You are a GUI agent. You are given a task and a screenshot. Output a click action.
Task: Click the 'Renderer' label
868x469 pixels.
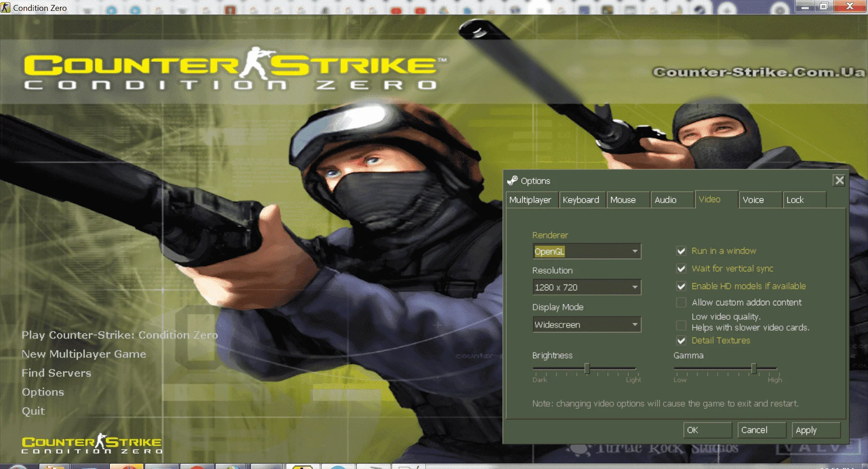[x=550, y=235]
